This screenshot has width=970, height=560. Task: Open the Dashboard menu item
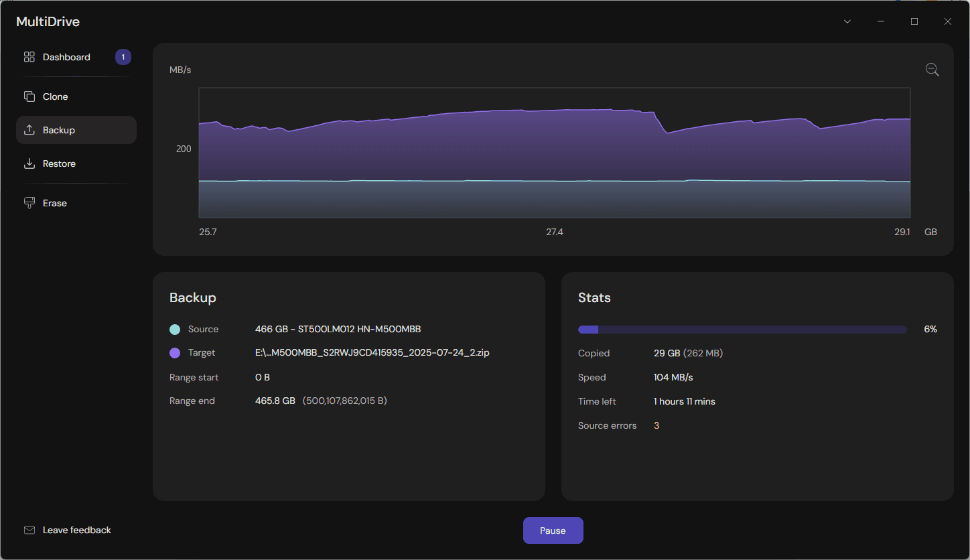pyautogui.click(x=66, y=57)
